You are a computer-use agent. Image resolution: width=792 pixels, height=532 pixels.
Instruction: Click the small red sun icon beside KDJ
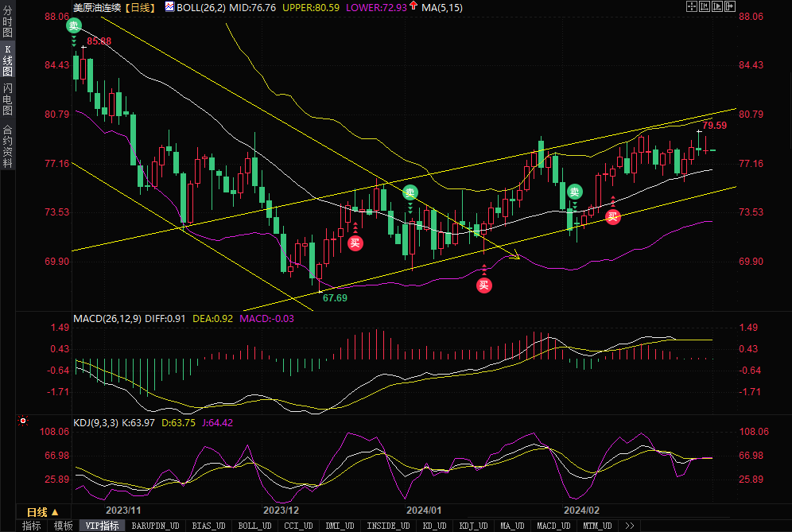pyautogui.click(x=23, y=421)
